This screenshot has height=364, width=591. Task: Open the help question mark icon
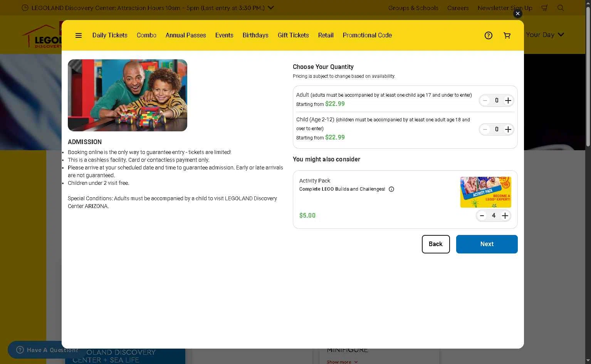[x=489, y=35]
